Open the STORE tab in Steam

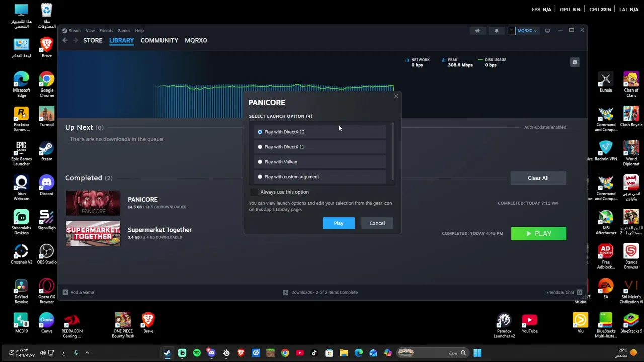point(93,40)
